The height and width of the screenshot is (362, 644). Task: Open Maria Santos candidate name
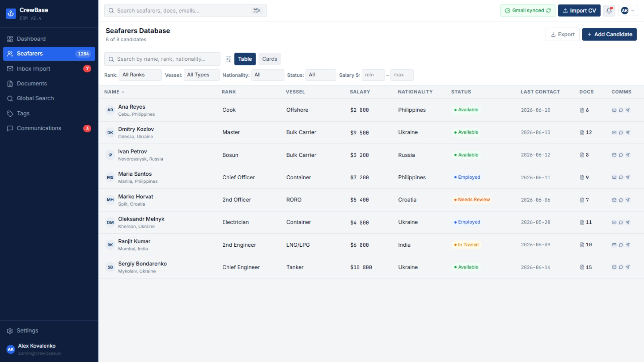tap(135, 174)
